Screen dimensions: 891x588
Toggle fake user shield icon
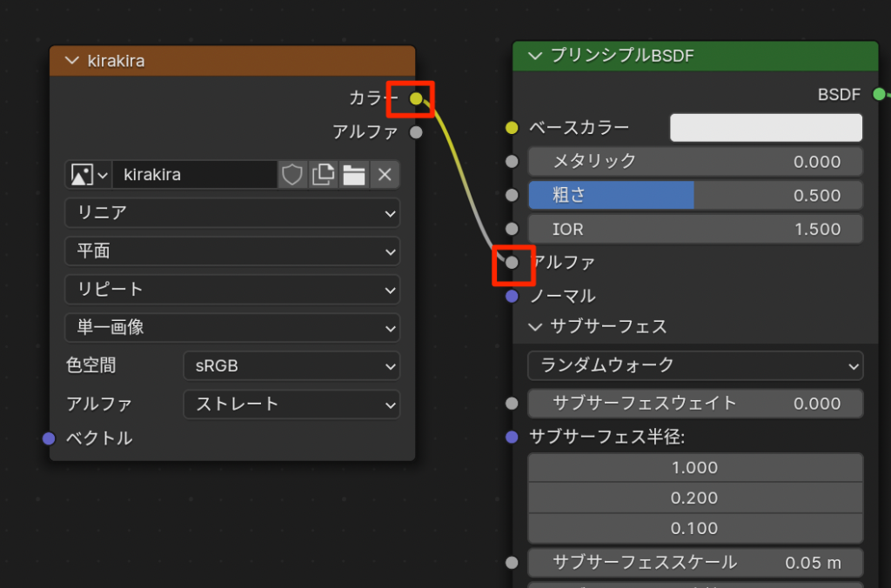pyautogui.click(x=292, y=175)
